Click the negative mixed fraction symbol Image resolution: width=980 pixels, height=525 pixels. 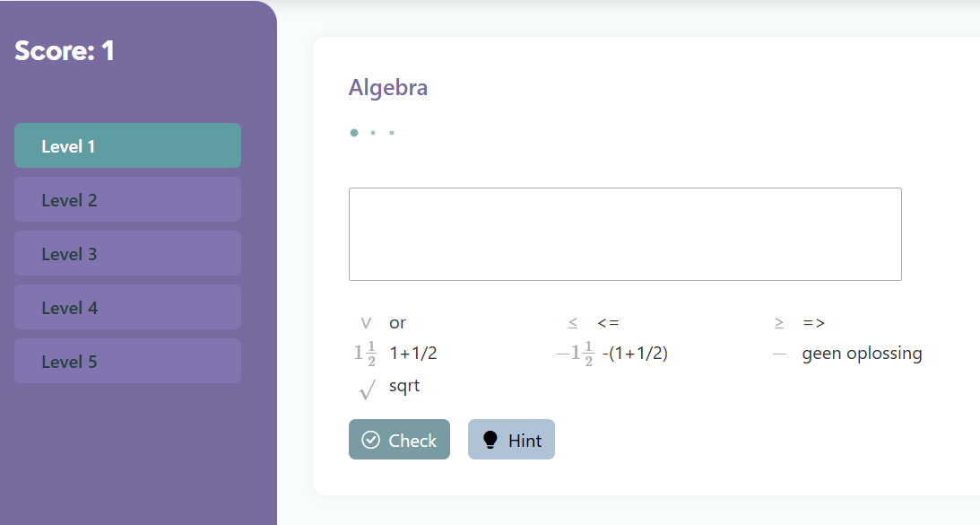pos(575,354)
